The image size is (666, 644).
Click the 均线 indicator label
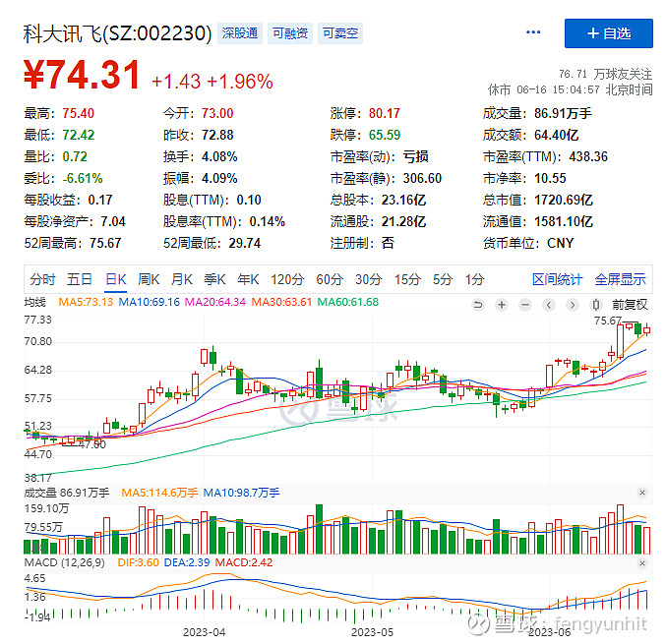click(34, 302)
